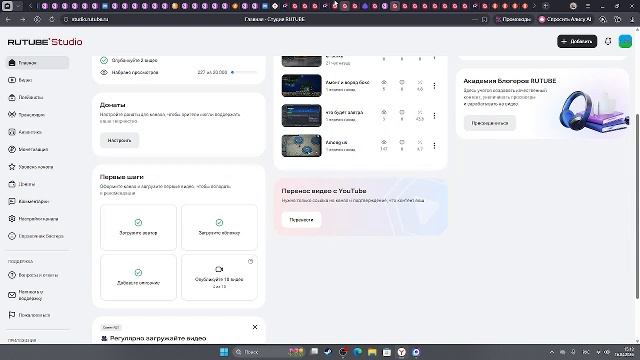Click the Написать в поддержку envelope icon

click(x=12, y=295)
